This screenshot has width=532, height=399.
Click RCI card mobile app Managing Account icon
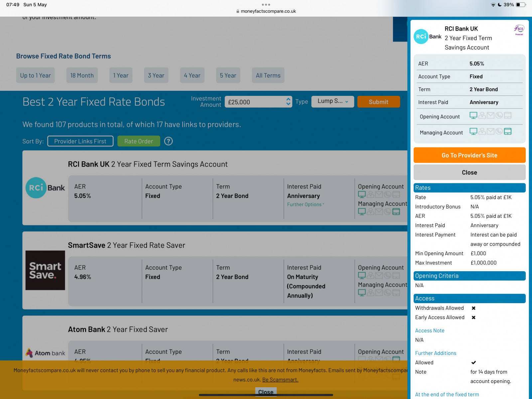coord(396,212)
